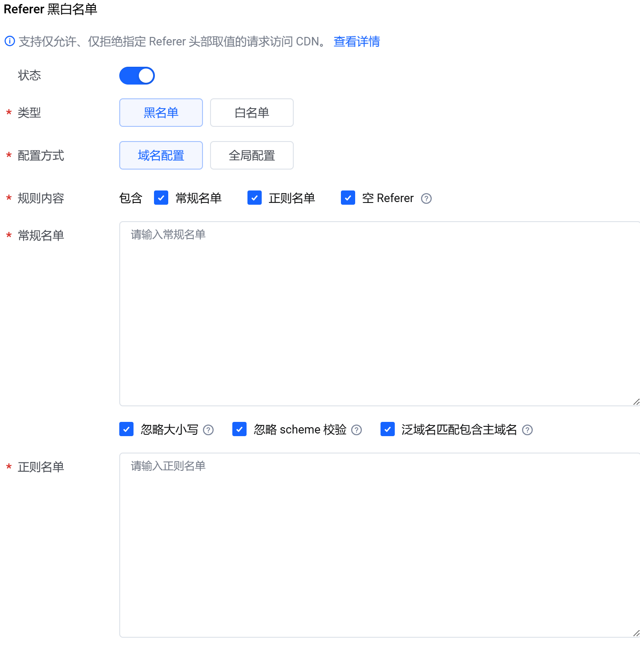Click the resize handle of 常规名单 text area
This screenshot has height=672, width=640.
click(636, 402)
